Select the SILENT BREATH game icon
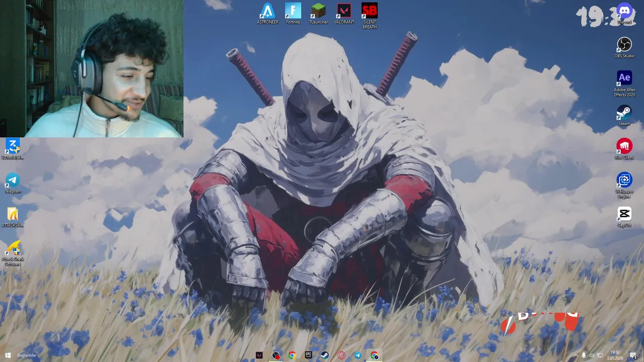 tap(369, 16)
